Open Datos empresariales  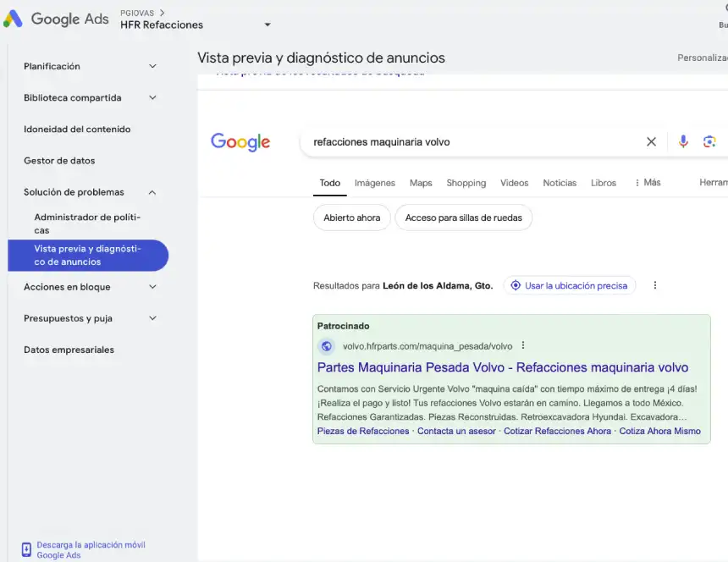tap(69, 350)
